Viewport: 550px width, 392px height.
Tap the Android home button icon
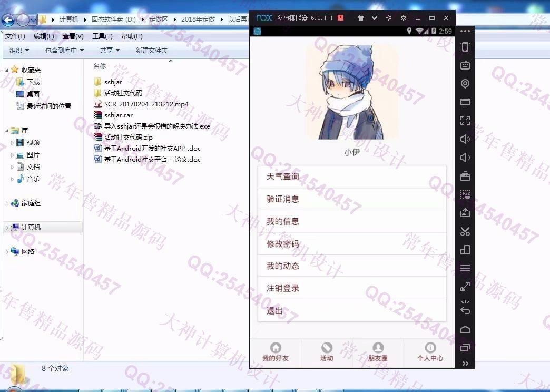coord(465,329)
